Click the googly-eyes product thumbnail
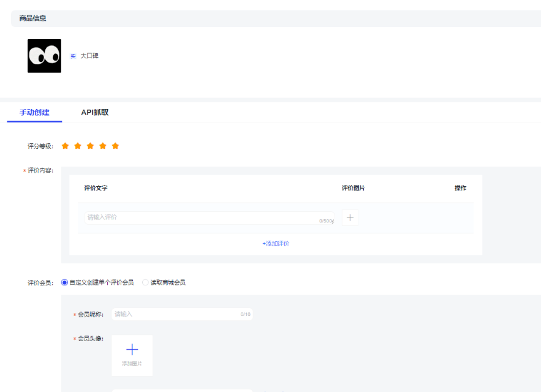Image resolution: width=541 pixels, height=392 pixels. (x=44, y=56)
